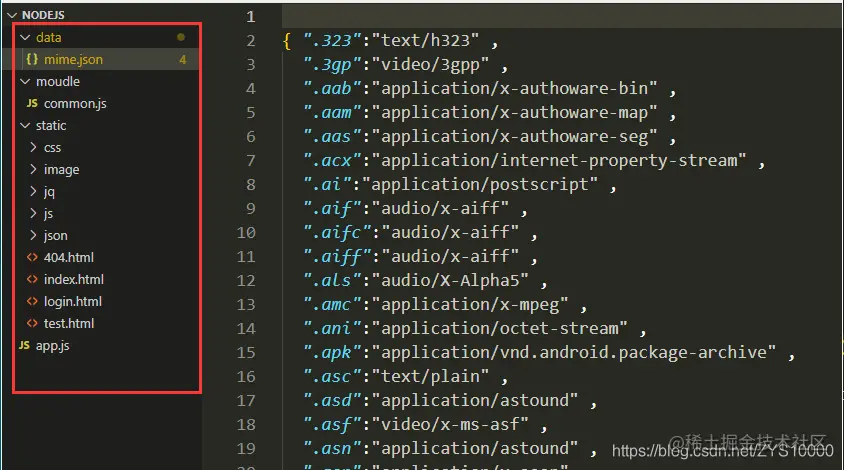
Task: Click the modified dot on data folder
Action: 181,37
